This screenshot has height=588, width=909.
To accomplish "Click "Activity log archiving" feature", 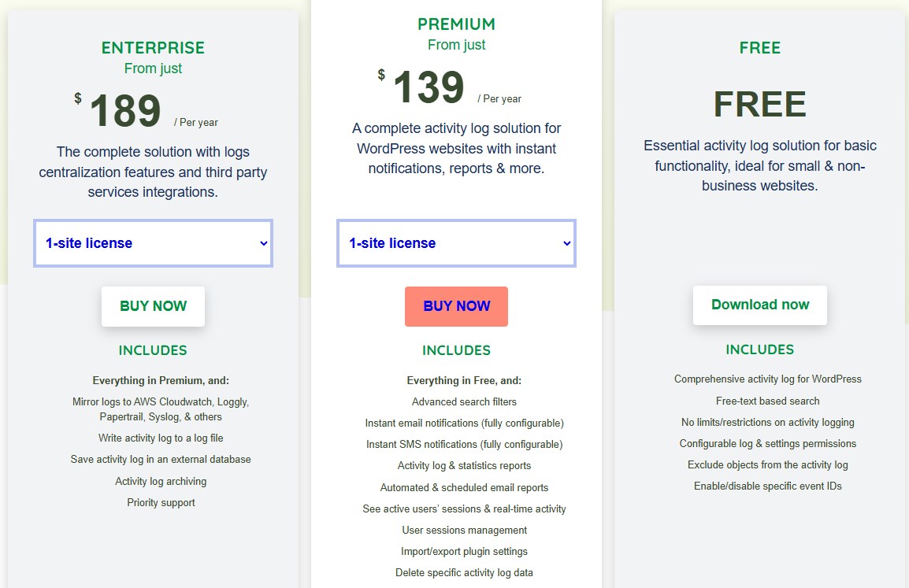I will [161, 481].
